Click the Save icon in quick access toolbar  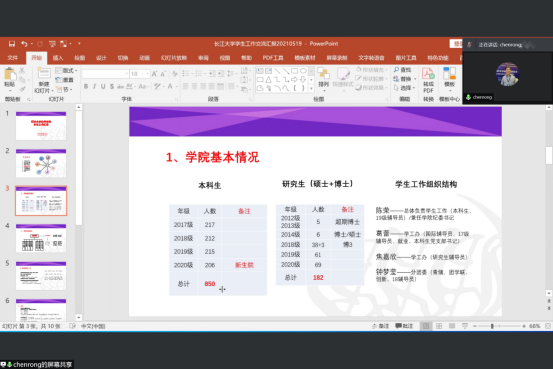[x=12, y=44]
